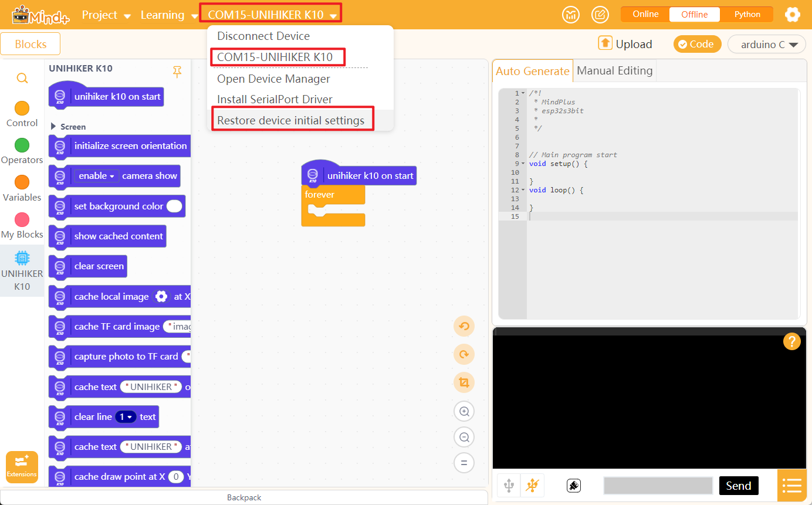The height and width of the screenshot is (505, 812).
Task: Open the serial list menu icon
Action: (791, 486)
